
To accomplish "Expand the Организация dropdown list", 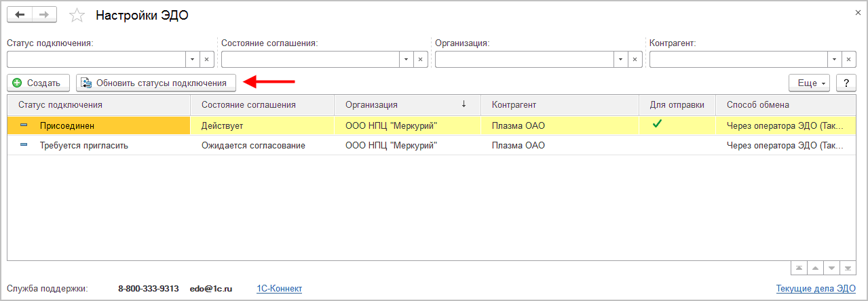I will 620,60.
